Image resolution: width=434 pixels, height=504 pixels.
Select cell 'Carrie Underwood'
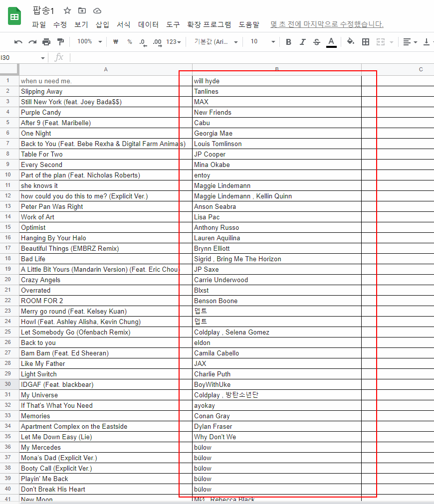click(277, 280)
